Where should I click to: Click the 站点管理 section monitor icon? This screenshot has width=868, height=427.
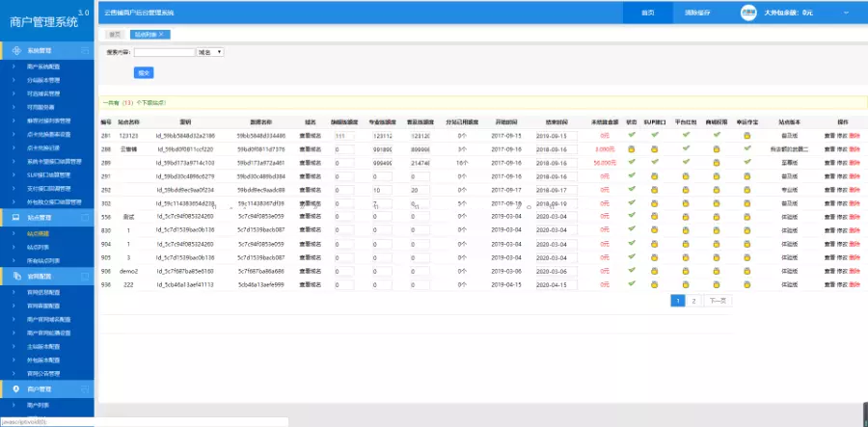pyautogui.click(x=16, y=218)
